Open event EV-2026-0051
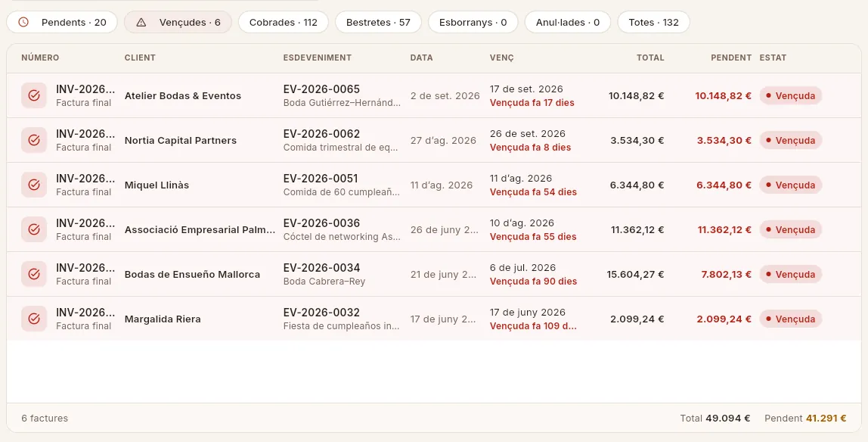Image resolution: width=868 pixels, height=442 pixels. pos(321,179)
